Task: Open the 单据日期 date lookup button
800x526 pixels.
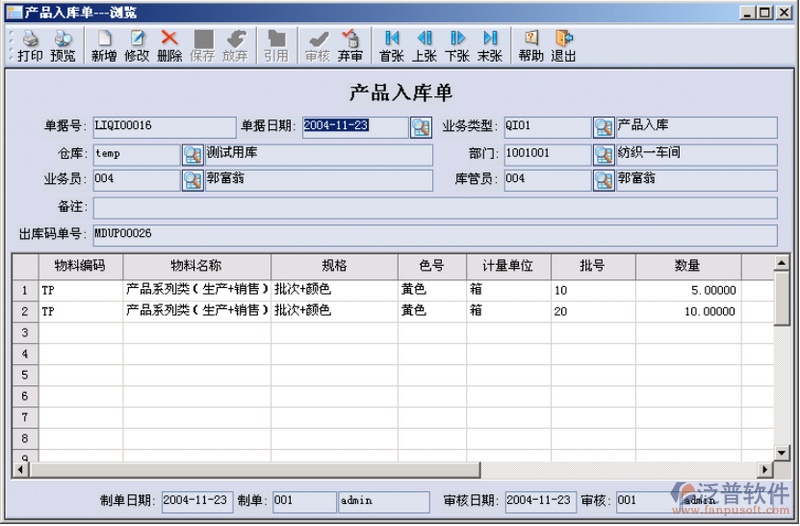Action: point(420,127)
